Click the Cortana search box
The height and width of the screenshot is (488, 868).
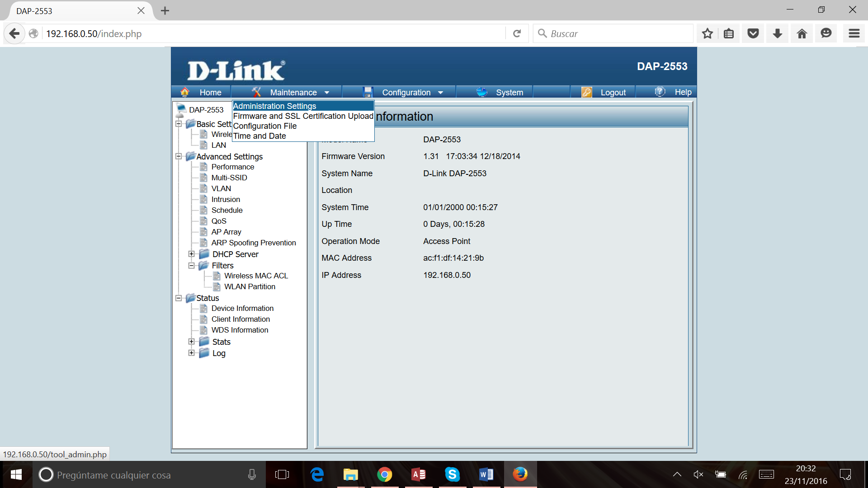tap(149, 474)
